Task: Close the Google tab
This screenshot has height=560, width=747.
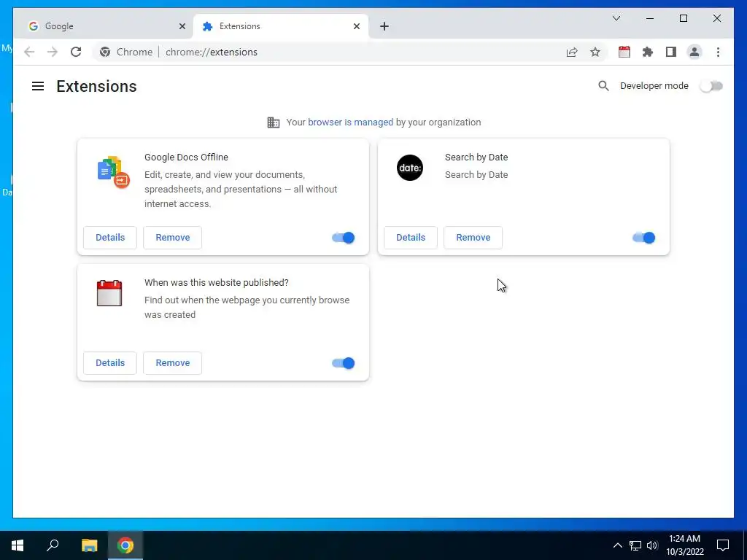Action: click(x=182, y=27)
